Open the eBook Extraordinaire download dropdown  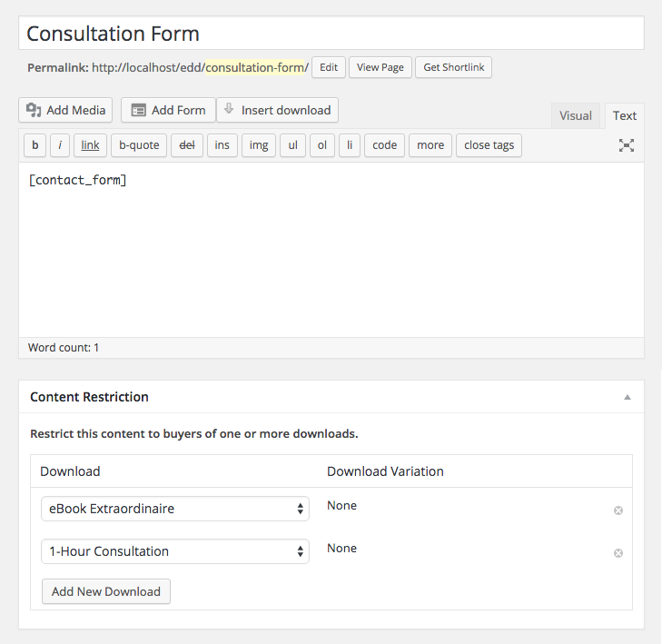point(175,509)
